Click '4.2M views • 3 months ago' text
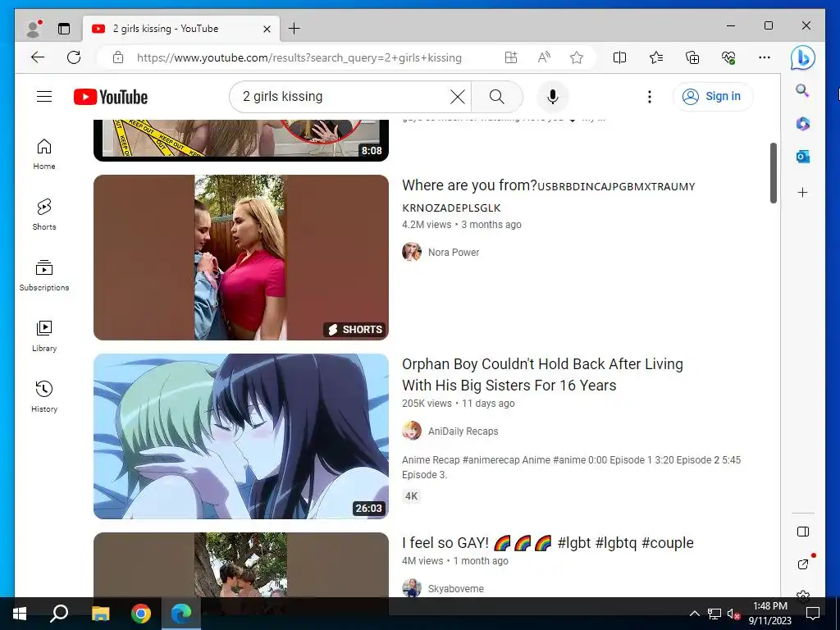The width and height of the screenshot is (840, 630). (461, 225)
